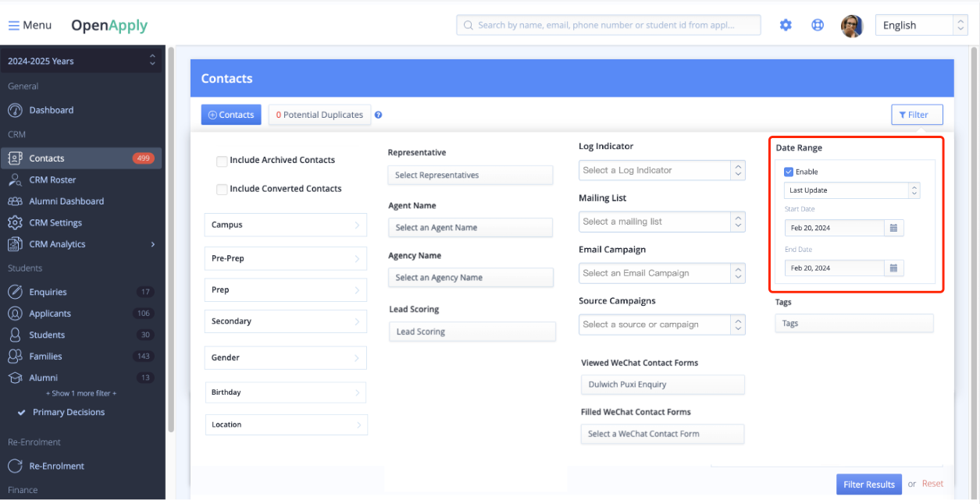Screen dimensions: 980x504
Task: Click Show 1 more filter link
Action: tap(81, 393)
